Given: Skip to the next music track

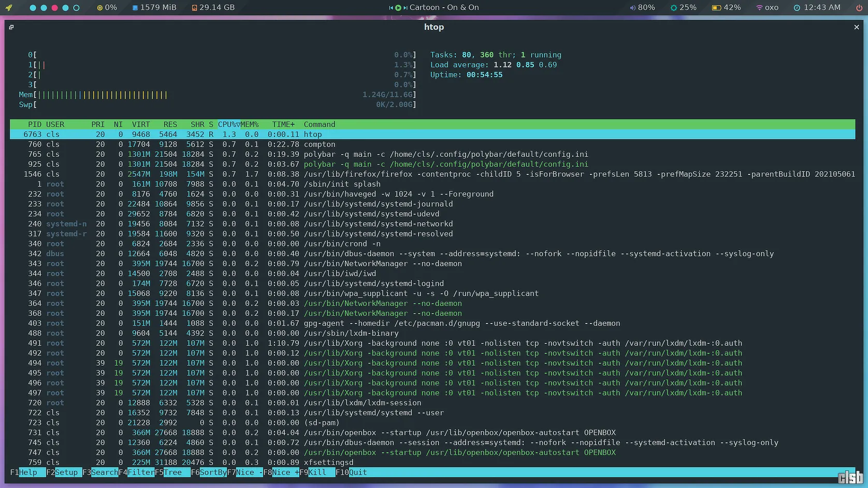Looking at the screenshot, I should 405,8.
